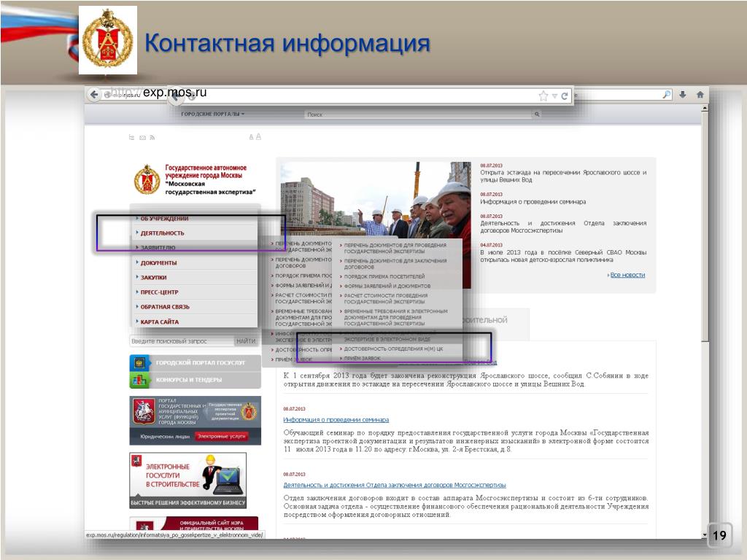Select submenu Порядок приема посетителей
Viewport: 747px width, 560px height.
click(x=384, y=276)
